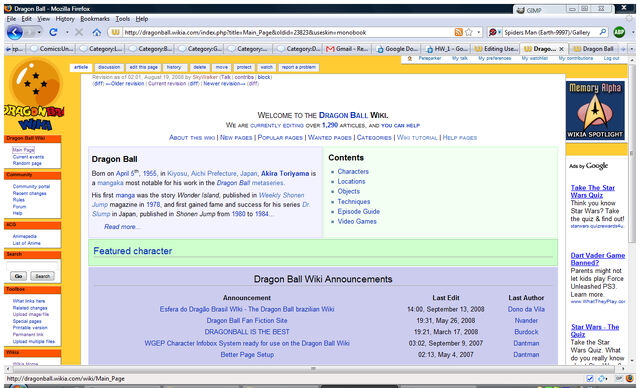The width and height of the screenshot is (640, 388).
Task: Expand the address bar URL dropdown arrow
Action: click(478, 32)
